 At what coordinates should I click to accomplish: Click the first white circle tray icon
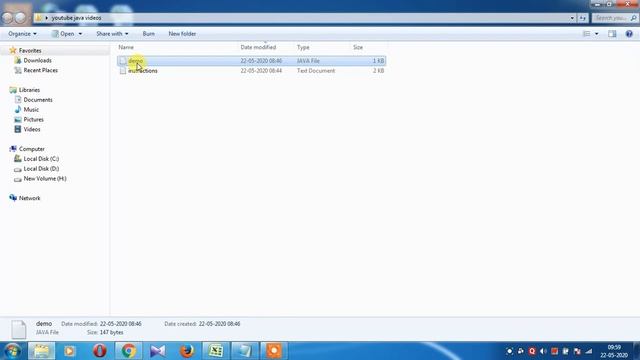tap(509, 351)
